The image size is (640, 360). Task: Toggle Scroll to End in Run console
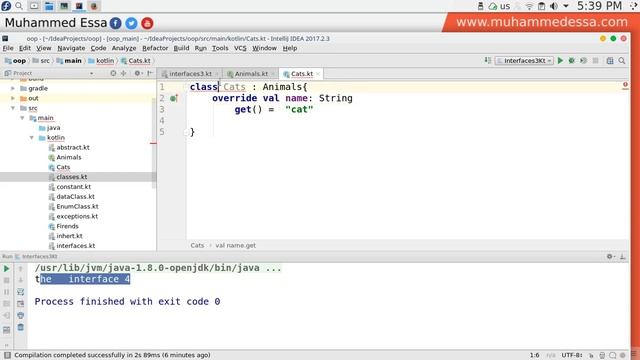[20, 304]
